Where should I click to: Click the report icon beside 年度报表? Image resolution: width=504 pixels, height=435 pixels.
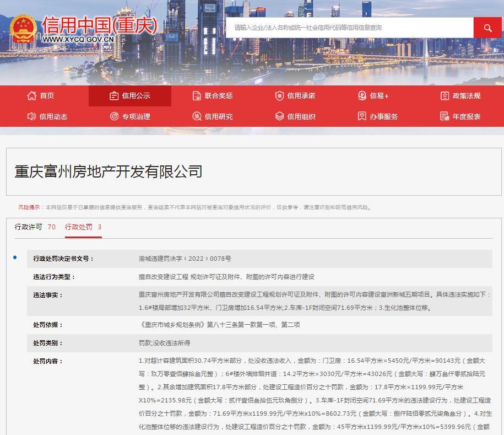445,116
